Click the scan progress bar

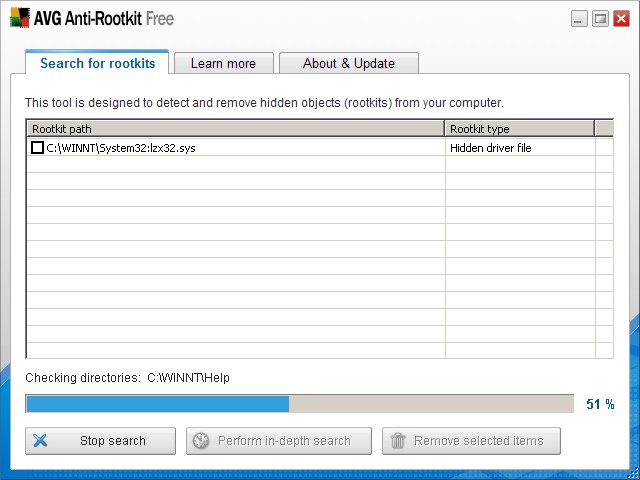[x=300, y=404]
